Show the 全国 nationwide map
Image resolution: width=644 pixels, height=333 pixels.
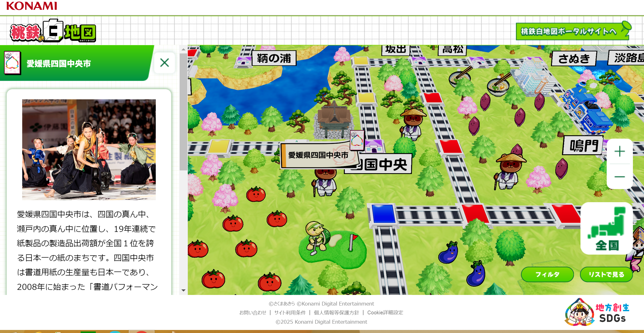pyautogui.click(x=606, y=229)
